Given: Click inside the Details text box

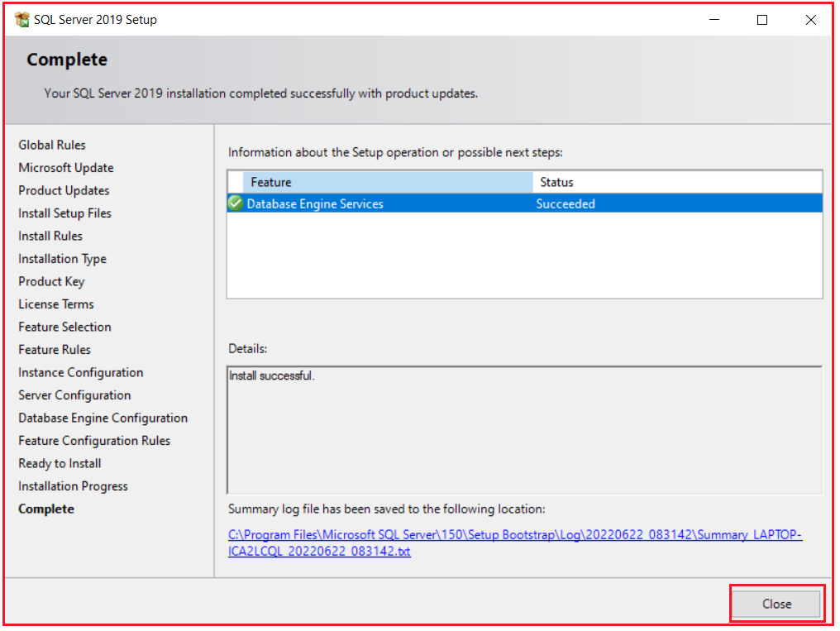Looking at the screenshot, I should click(x=524, y=430).
